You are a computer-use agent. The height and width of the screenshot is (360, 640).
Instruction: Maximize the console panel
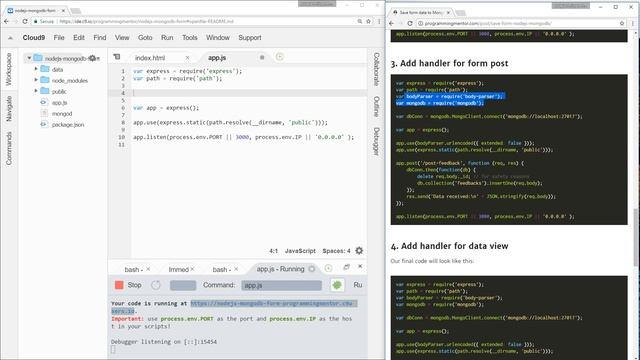coord(347,267)
